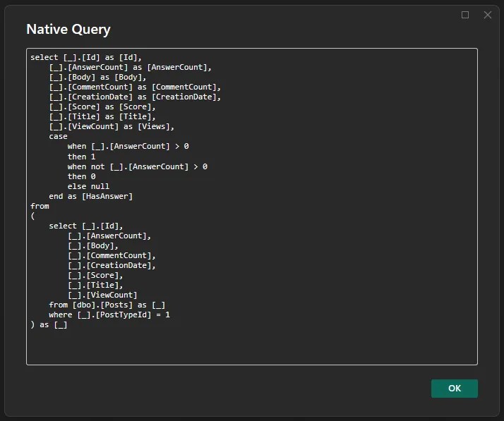The height and width of the screenshot is (421, 504).
Task: Click the outer 'from' keyword line
Action: point(40,206)
